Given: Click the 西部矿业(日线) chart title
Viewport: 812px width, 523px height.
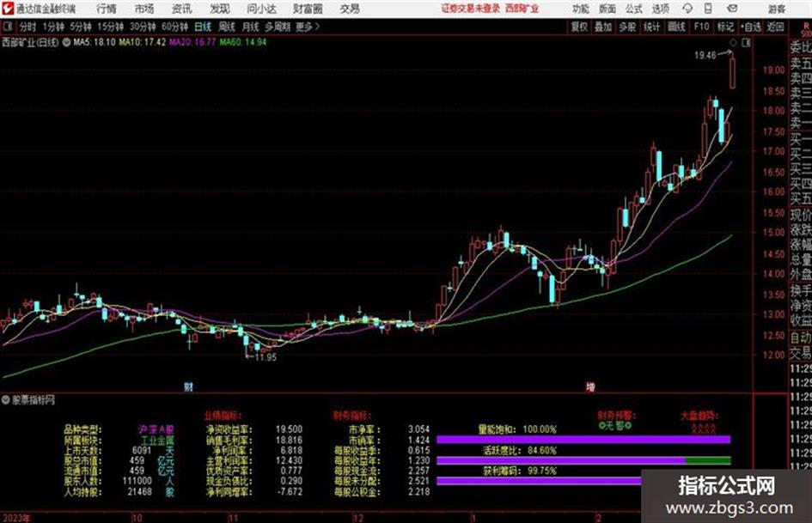Looking at the screenshot, I should 30,42.
